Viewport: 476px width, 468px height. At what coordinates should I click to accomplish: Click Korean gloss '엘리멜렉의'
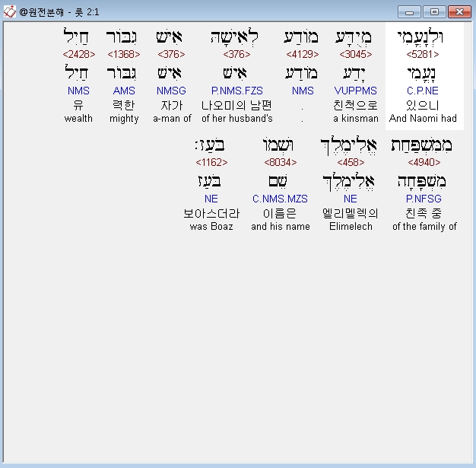click(x=351, y=213)
